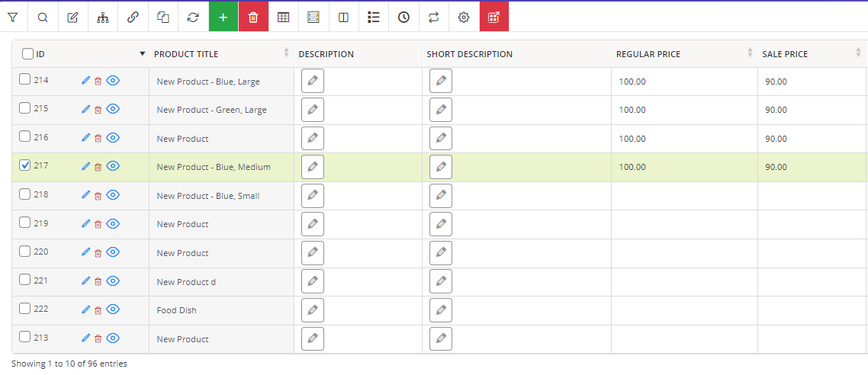
Task: Click the green add product button
Action: (223, 17)
